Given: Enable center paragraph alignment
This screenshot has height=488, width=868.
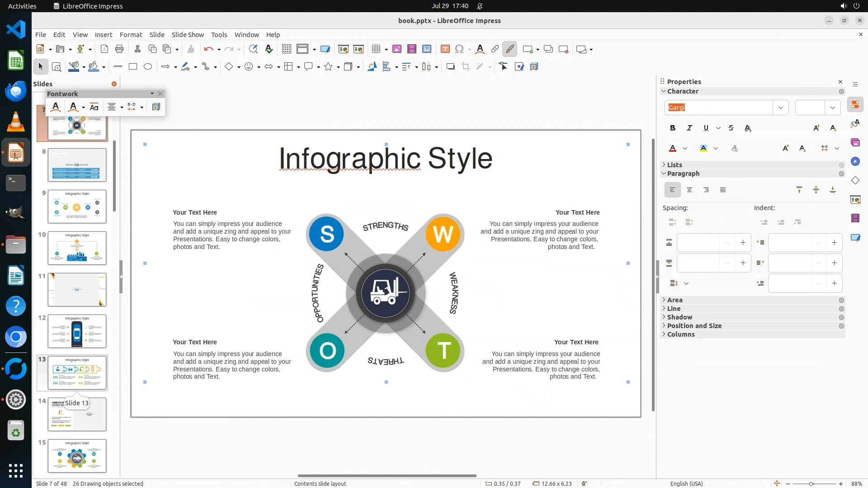Looking at the screenshot, I should pos(689,190).
